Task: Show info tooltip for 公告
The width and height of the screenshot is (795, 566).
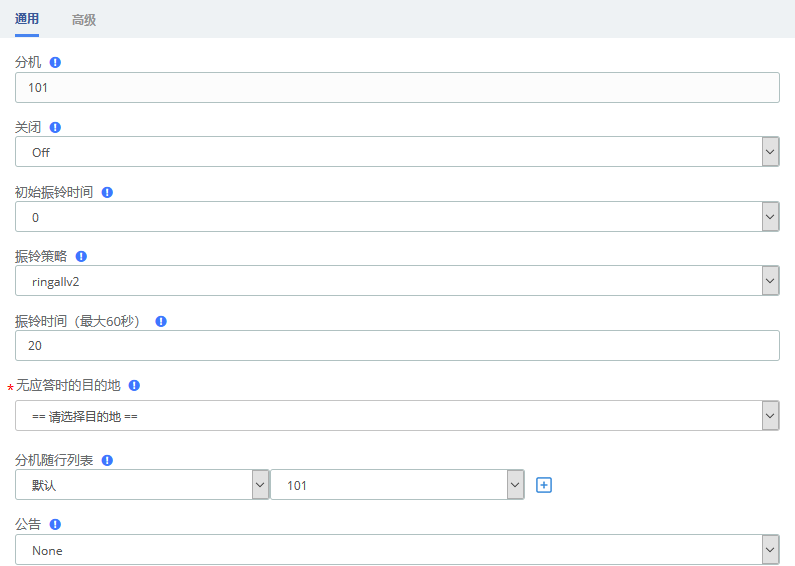Action: click(55, 524)
